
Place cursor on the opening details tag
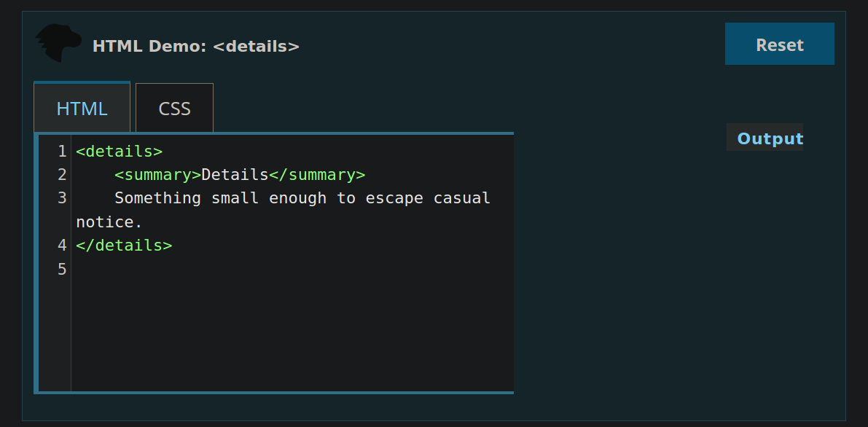point(120,151)
